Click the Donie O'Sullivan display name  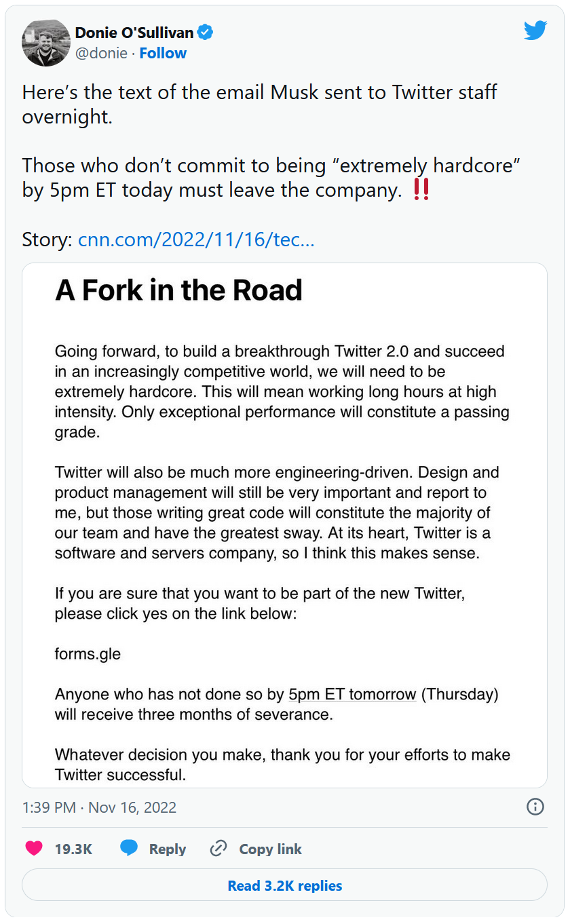pyautogui.click(x=134, y=32)
